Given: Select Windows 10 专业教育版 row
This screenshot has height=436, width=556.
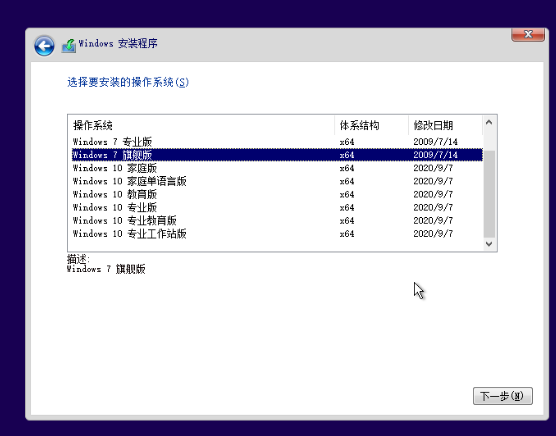Looking at the screenshot, I should point(277,220).
